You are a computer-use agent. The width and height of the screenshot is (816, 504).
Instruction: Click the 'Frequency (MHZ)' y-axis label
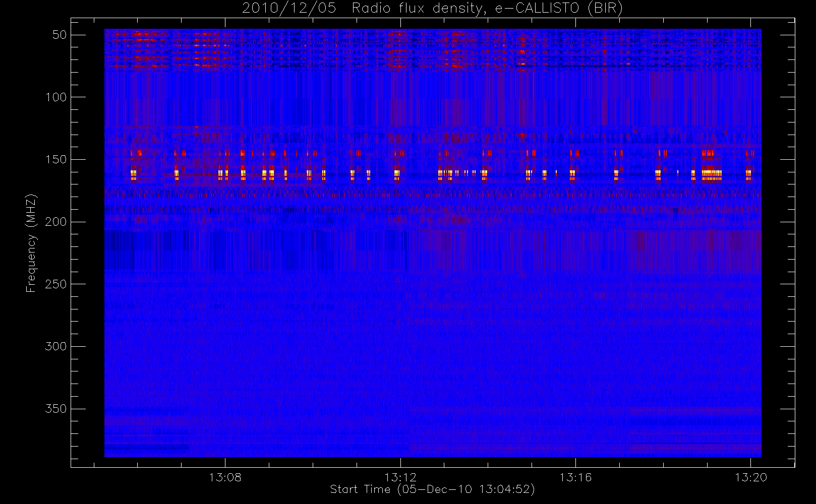[31, 243]
